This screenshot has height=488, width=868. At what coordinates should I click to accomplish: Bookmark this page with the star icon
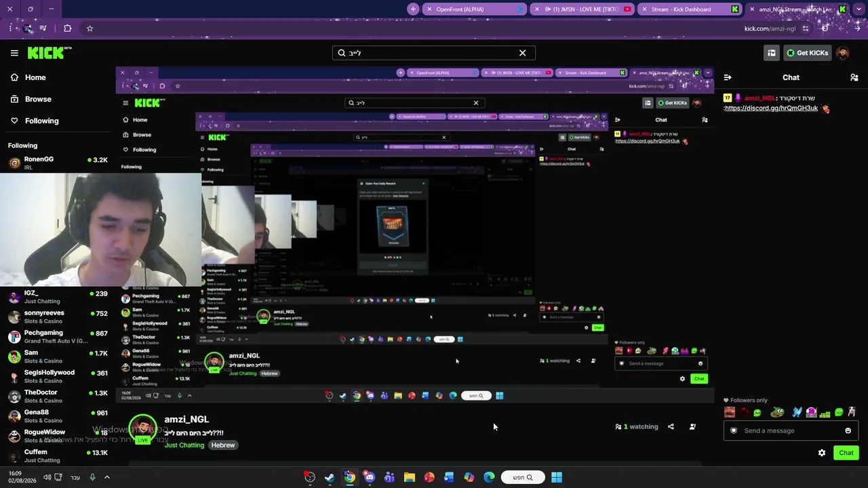(90, 28)
